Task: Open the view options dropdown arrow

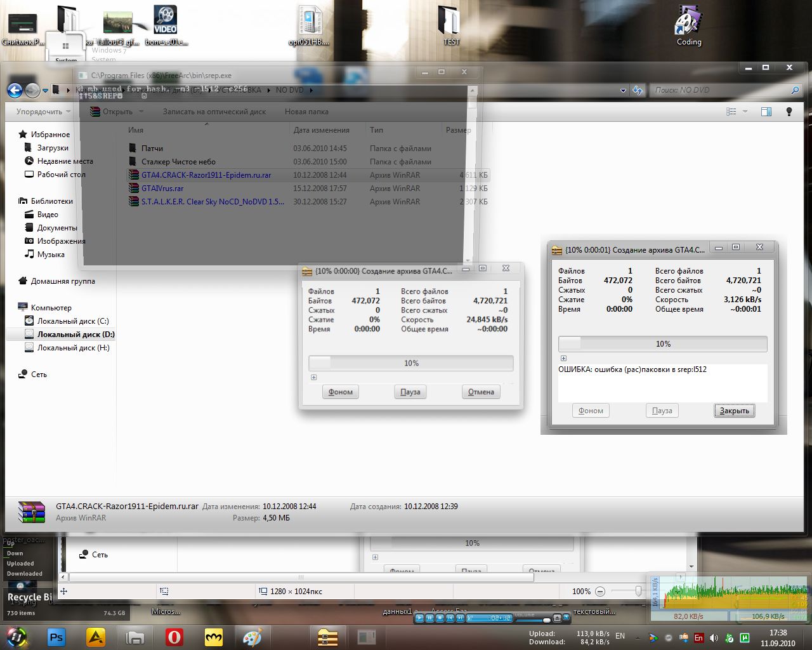Action: pyautogui.click(x=745, y=112)
